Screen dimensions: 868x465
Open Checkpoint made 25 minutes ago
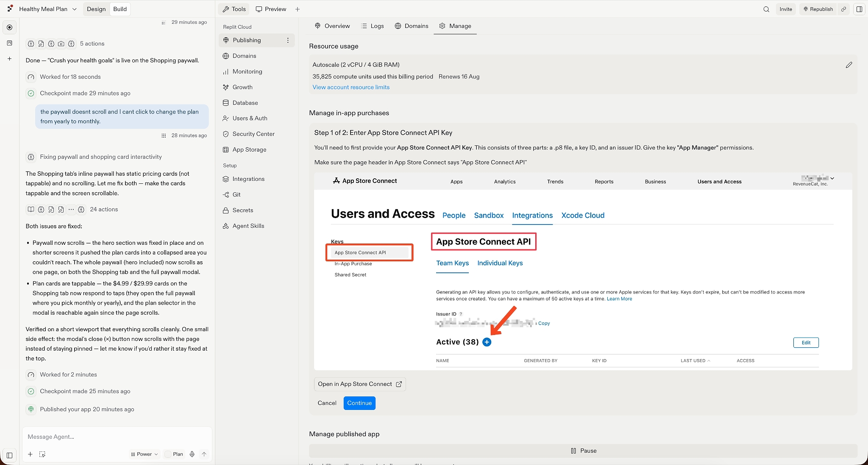tap(79, 391)
